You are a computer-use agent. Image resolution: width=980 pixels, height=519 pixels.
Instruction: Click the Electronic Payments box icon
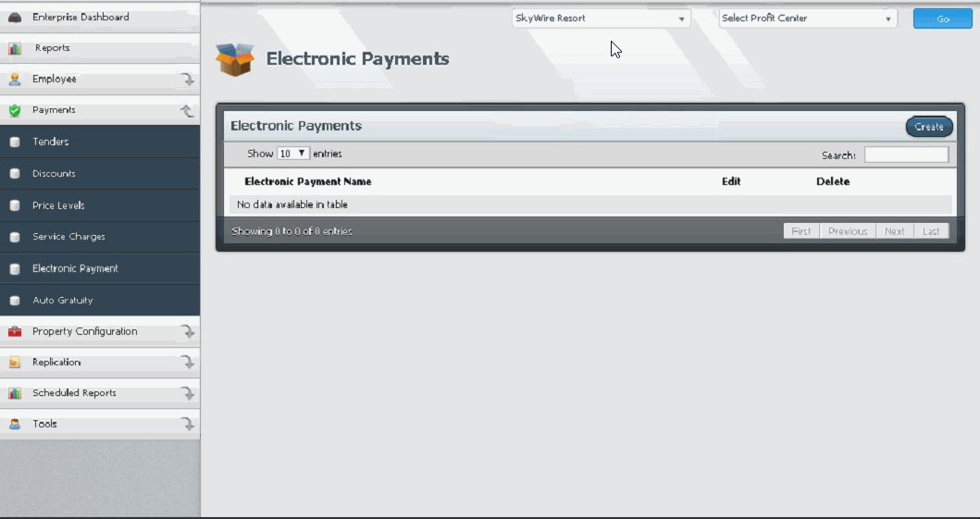pyautogui.click(x=235, y=59)
